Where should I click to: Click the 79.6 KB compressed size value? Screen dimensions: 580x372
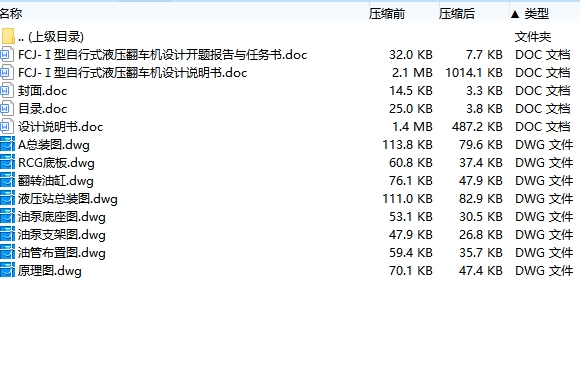(x=481, y=145)
